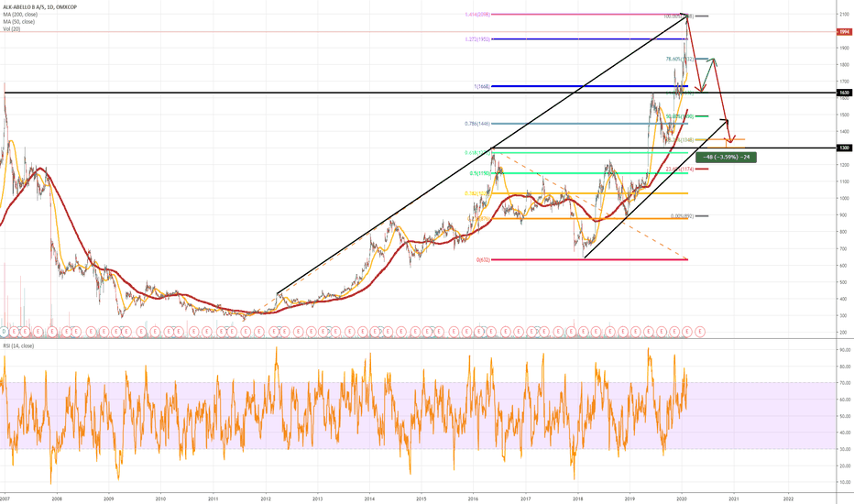Click the 2020 label on the time axis
The image size is (854, 504).
682,499
